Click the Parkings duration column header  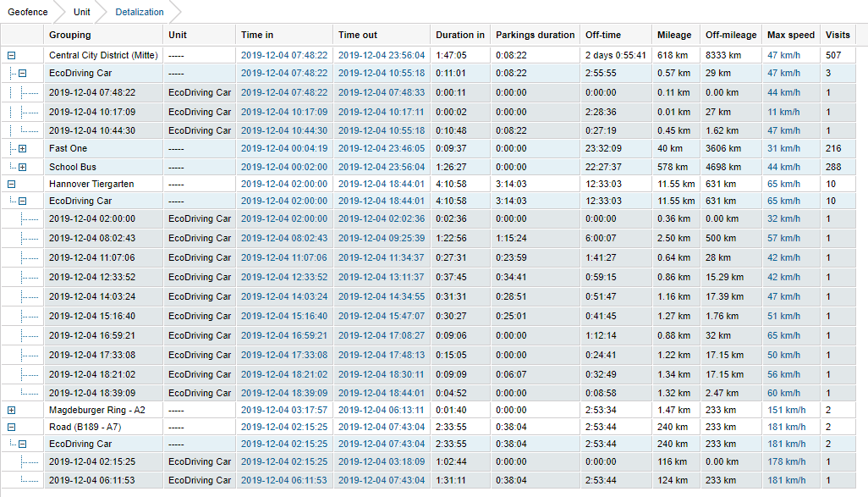[x=535, y=36]
